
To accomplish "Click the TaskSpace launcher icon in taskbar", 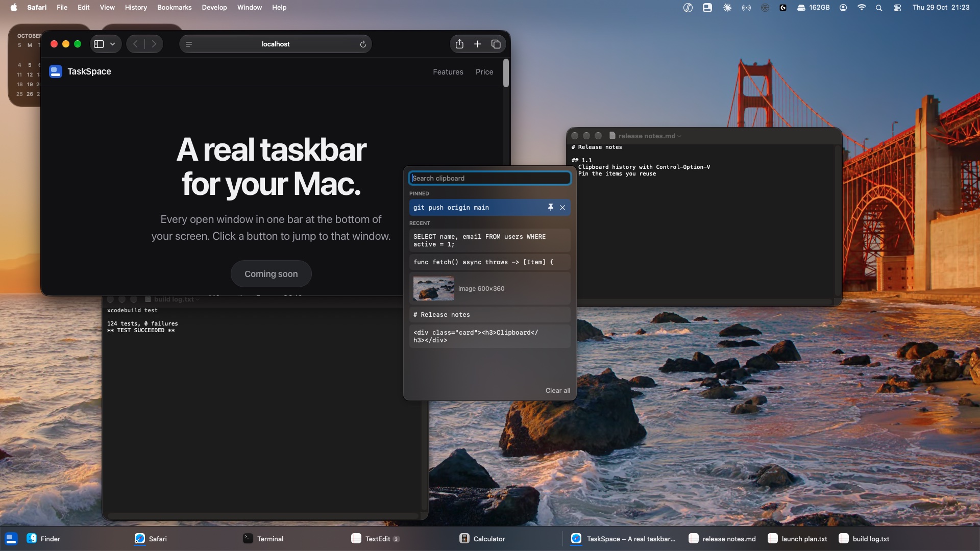I will point(11,539).
